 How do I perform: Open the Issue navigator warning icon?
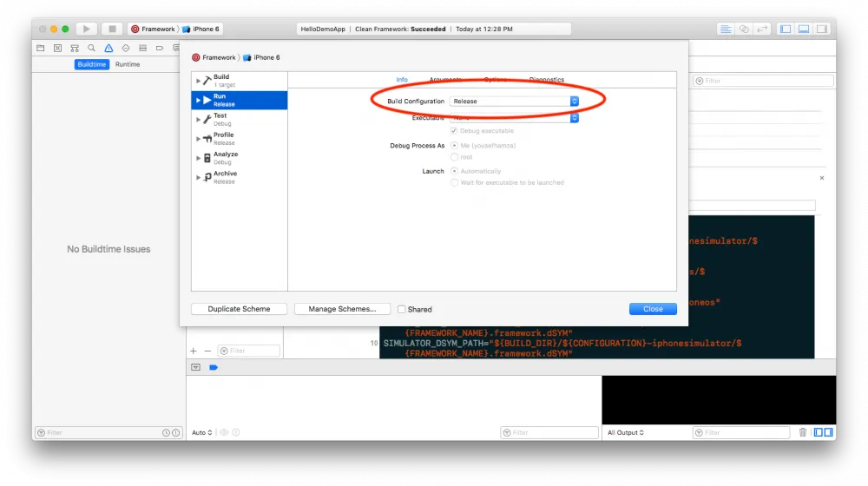(108, 48)
